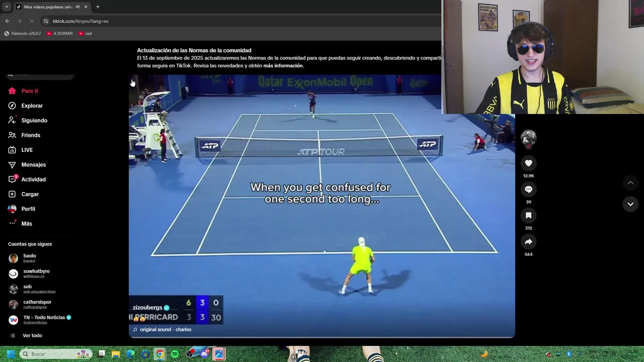Go back in Chrome
The height and width of the screenshot is (362, 644).
[7, 21]
